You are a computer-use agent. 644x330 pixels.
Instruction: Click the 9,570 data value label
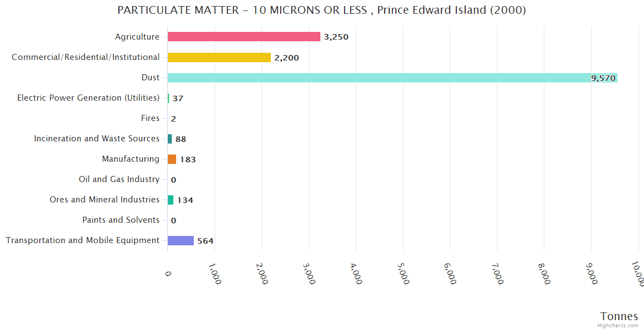pyautogui.click(x=603, y=78)
